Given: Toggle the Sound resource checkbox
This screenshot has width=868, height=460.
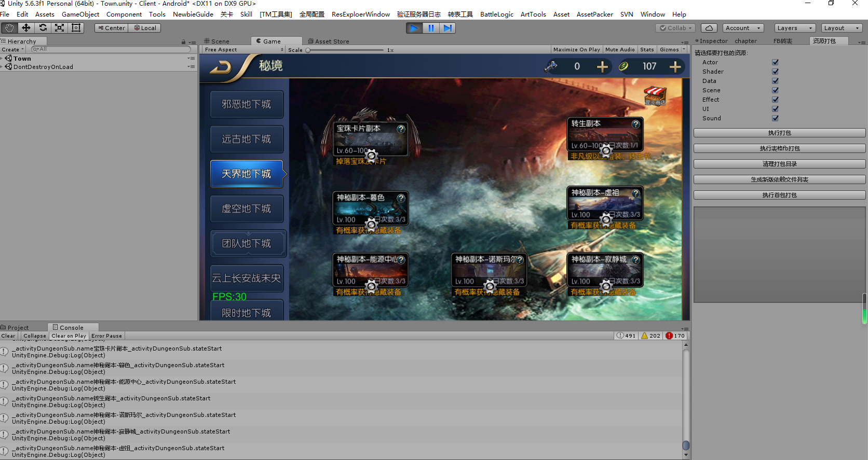Looking at the screenshot, I should (775, 118).
